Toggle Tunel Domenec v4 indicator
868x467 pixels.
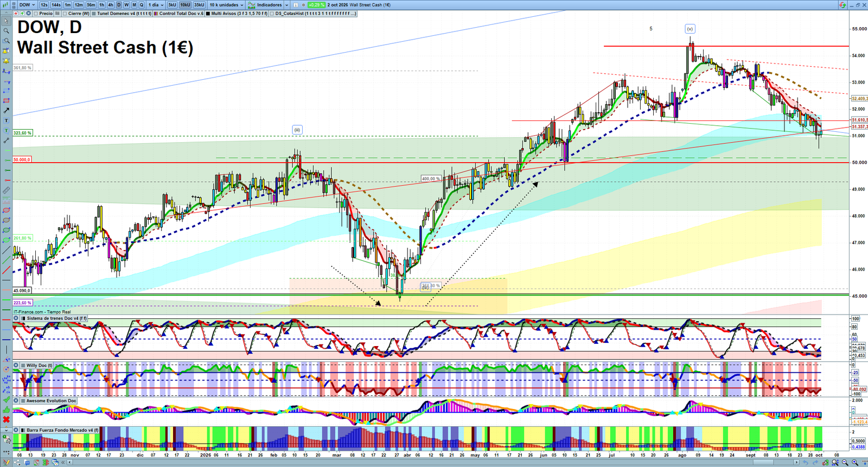[94, 14]
